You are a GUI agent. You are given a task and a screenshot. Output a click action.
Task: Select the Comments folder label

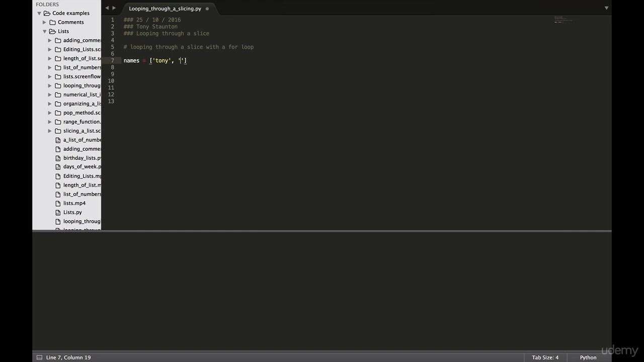coord(71,22)
